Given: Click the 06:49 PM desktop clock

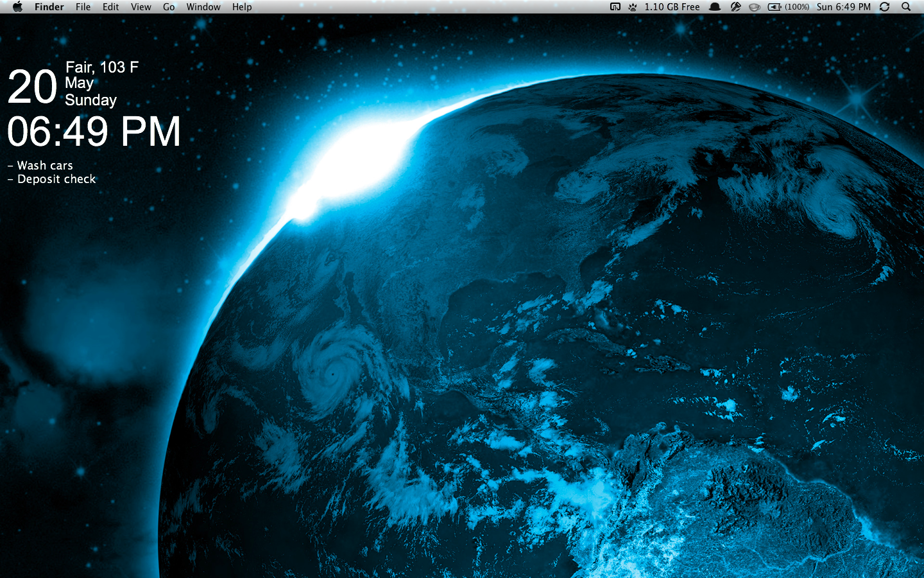Looking at the screenshot, I should [x=94, y=132].
